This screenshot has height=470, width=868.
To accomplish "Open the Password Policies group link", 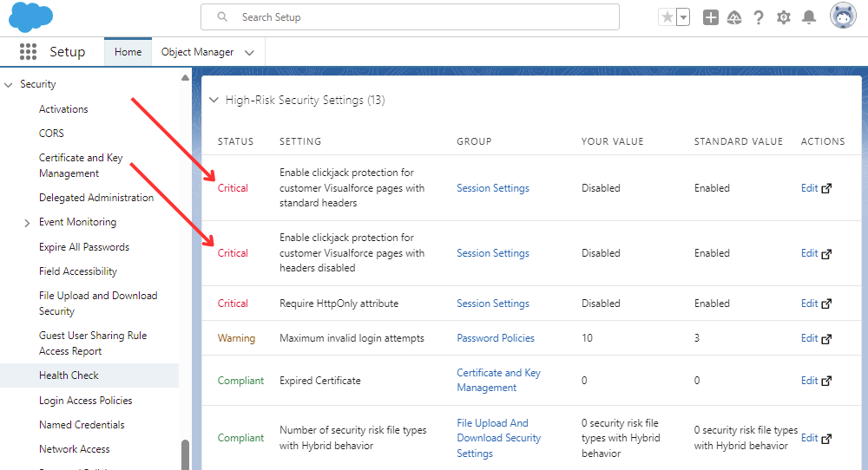I will pos(496,338).
